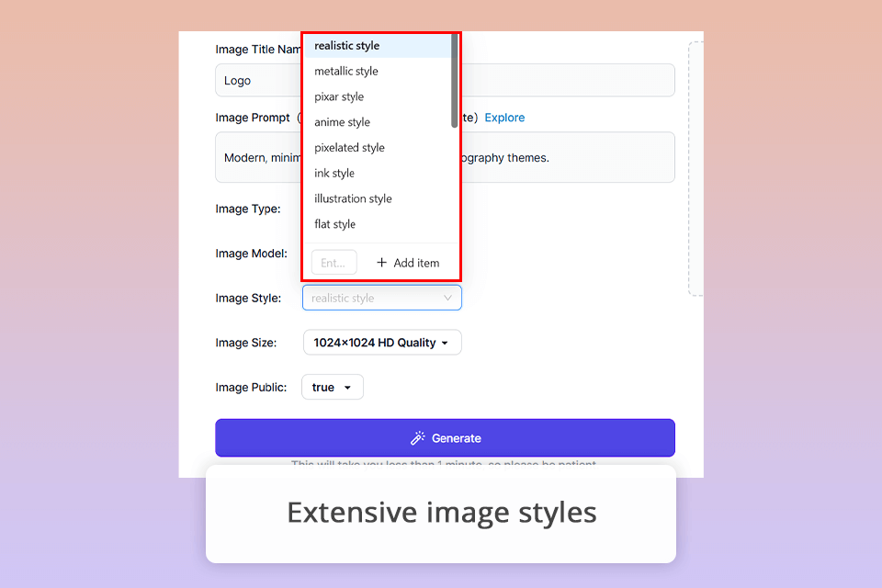Click the Generate button
The width and height of the screenshot is (882, 588).
click(x=445, y=437)
